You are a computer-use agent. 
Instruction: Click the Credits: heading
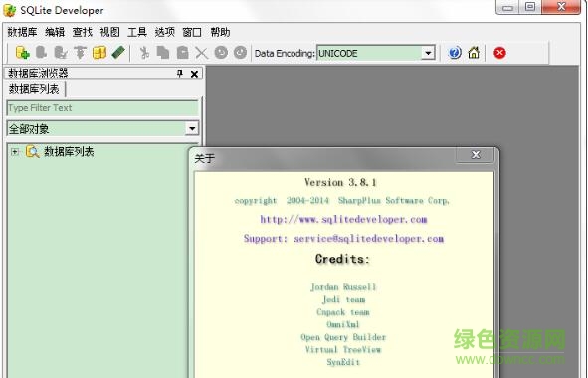click(342, 259)
